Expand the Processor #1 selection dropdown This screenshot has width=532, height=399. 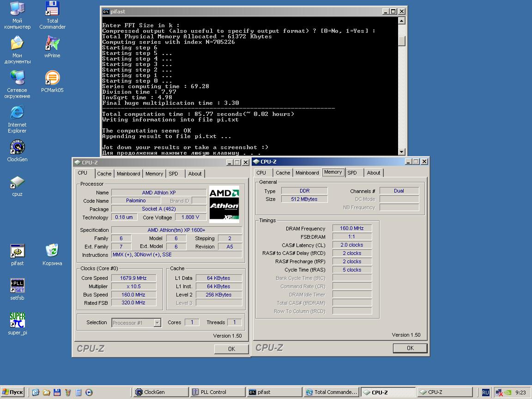[x=157, y=323]
